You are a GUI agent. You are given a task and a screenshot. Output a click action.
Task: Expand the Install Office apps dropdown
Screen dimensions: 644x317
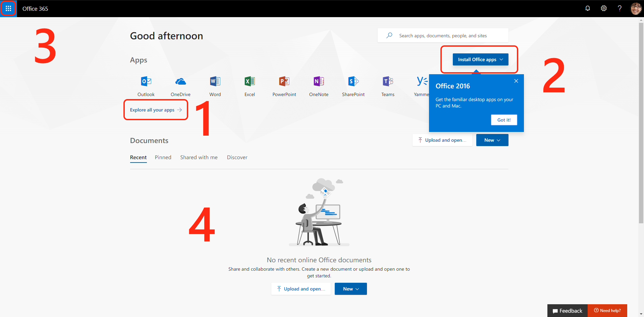pyautogui.click(x=480, y=59)
